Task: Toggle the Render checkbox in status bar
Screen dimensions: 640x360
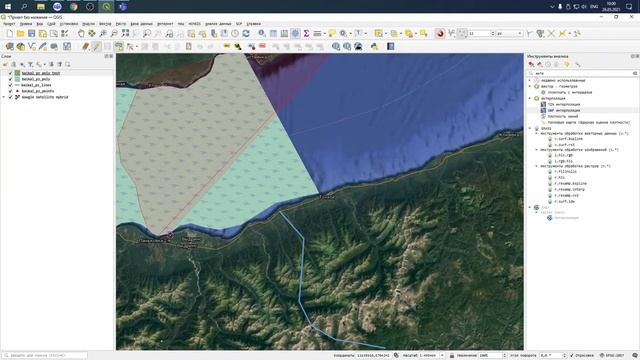Action: (571, 356)
